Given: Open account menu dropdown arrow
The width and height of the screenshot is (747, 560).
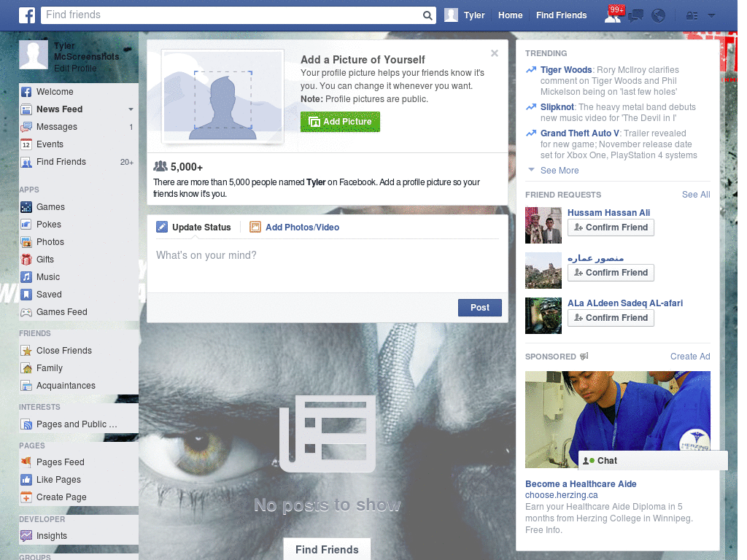Looking at the screenshot, I should click(x=712, y=16).
